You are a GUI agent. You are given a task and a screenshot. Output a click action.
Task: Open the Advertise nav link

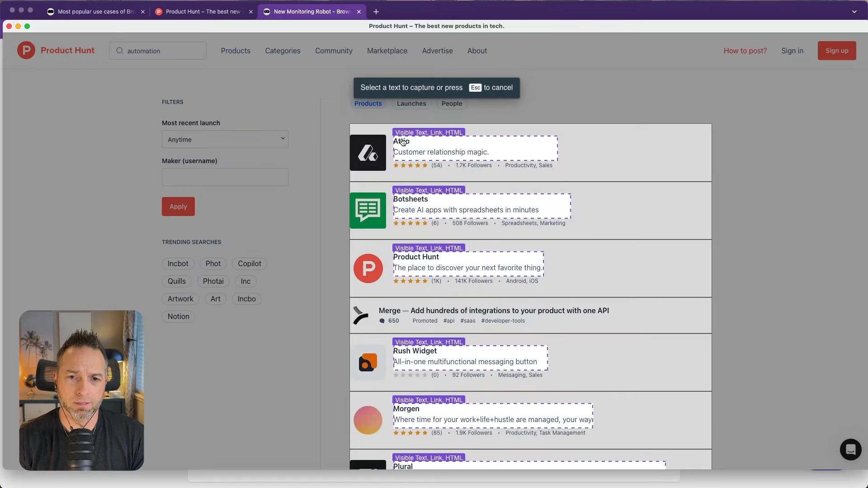pyautogui.click(x=437, y=51)
